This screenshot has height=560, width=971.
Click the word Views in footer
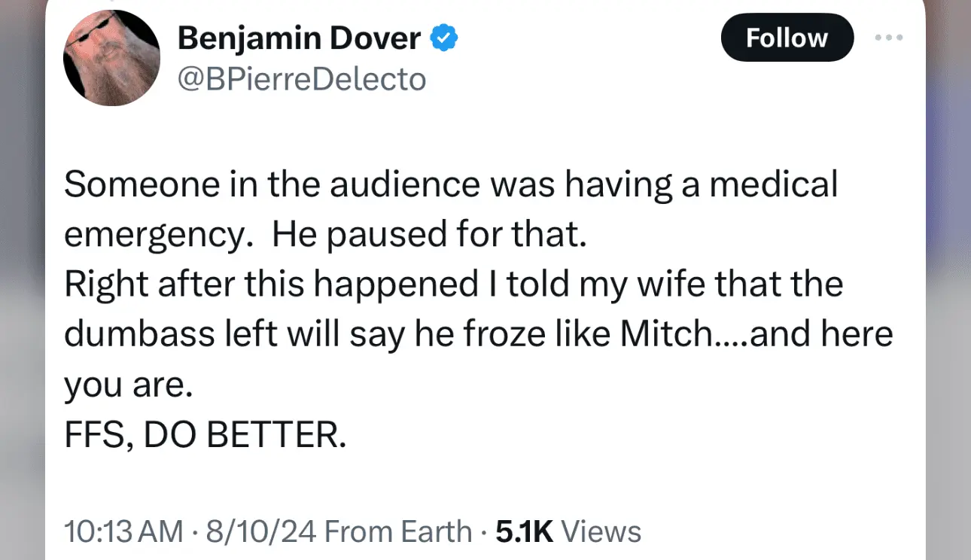click(x=601, y=531)
